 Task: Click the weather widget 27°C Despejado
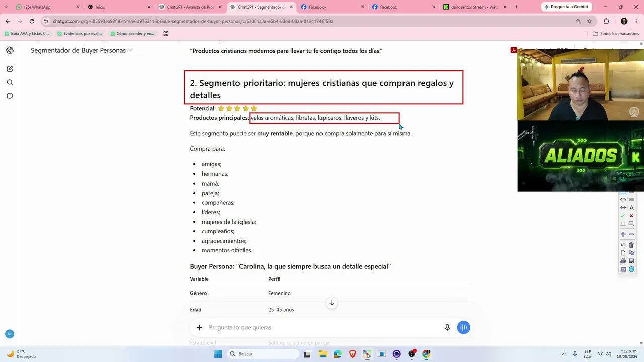click(x=22, y=354)
